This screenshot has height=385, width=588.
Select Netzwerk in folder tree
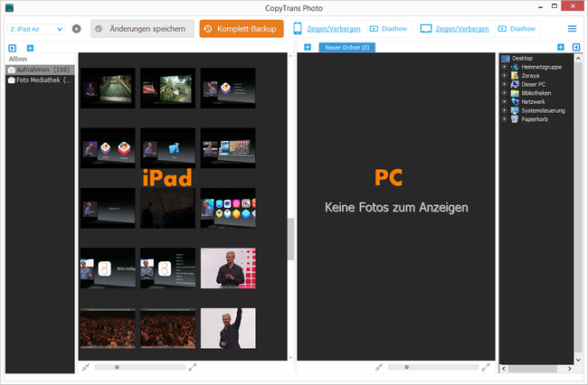(533, 101)
